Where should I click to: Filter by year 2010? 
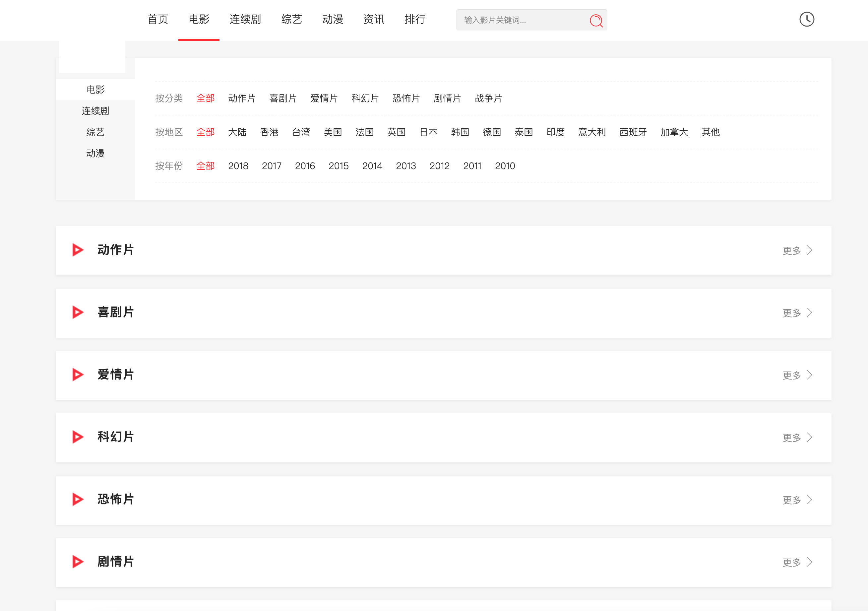click(505, 166)
